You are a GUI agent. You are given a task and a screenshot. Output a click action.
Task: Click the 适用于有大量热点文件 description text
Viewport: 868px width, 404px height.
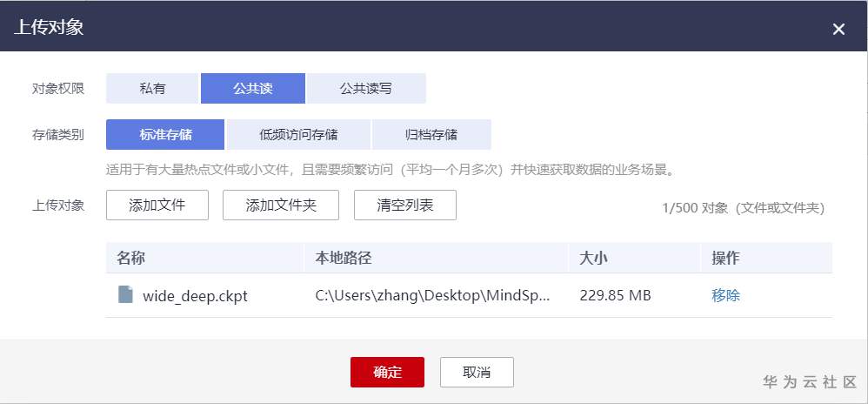click(x=391, y=170)
